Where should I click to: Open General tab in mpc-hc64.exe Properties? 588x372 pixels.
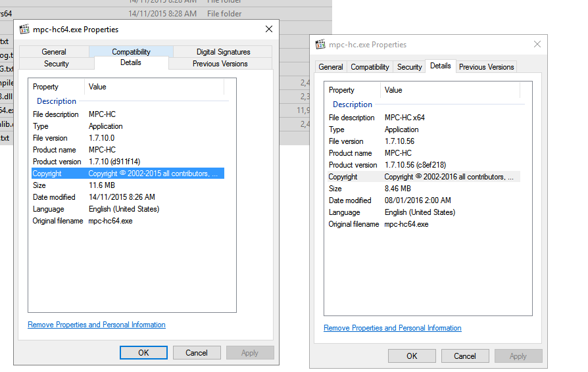coord(54,52)
